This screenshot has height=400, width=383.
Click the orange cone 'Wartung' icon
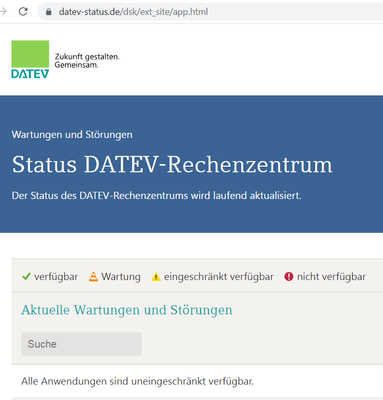point(93,277)
